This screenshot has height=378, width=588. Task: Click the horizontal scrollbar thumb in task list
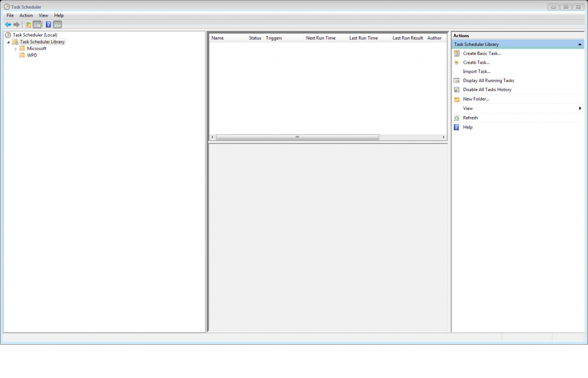point(297,137)
